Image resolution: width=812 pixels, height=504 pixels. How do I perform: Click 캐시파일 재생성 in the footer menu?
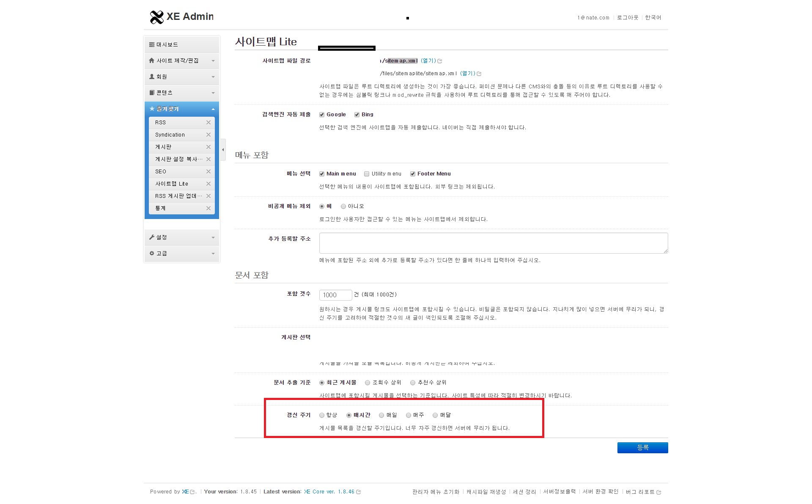(486, 492)
